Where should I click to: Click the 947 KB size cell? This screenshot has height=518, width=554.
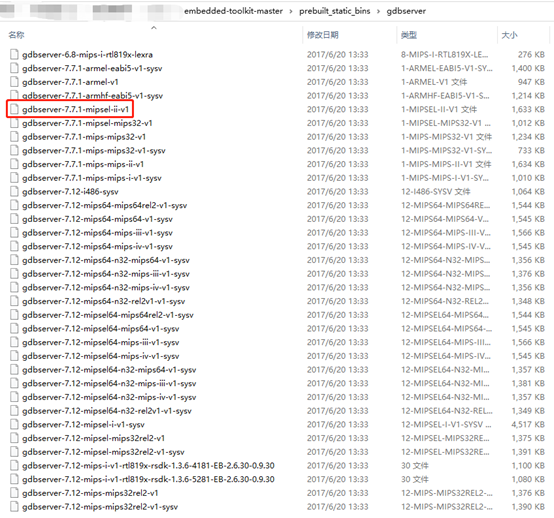pyautogui.click(x=531, y=82)
